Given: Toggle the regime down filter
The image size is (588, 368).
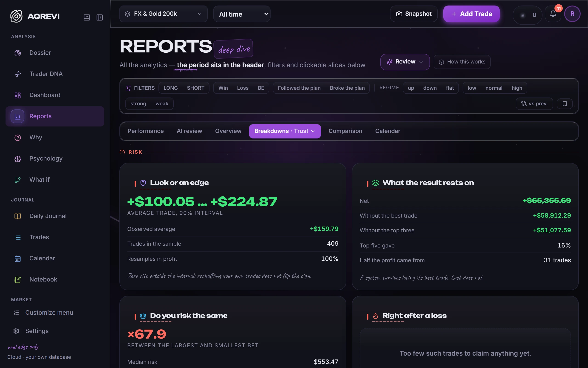Looking at the screenshot, I should point(430,88).
